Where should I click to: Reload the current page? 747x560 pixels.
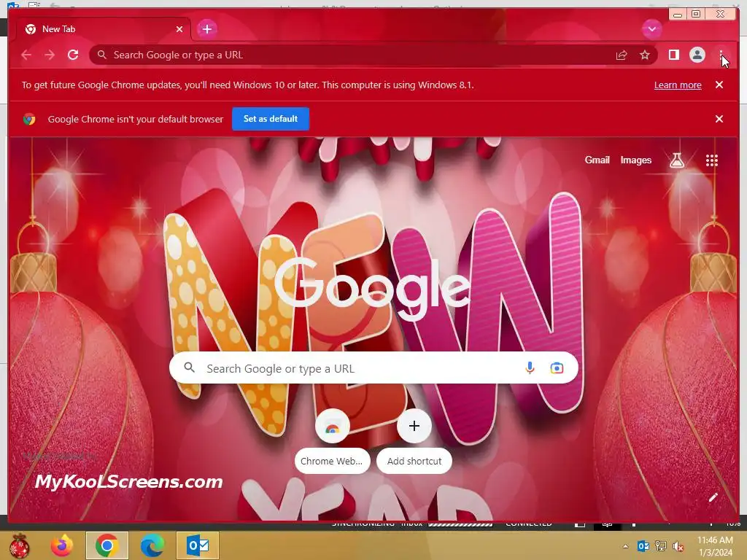coord(73,55)
